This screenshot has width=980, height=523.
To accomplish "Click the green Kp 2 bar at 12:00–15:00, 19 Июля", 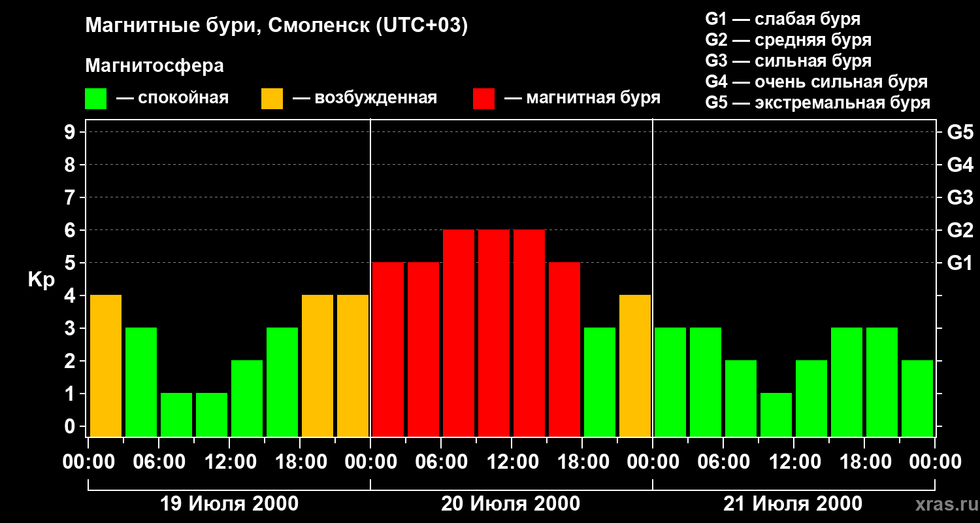I will pyautogui.click(x=247, y=398).
